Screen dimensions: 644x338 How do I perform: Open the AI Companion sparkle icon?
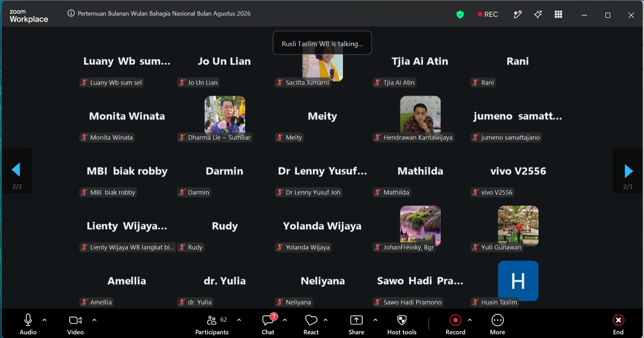pos(538,14)
